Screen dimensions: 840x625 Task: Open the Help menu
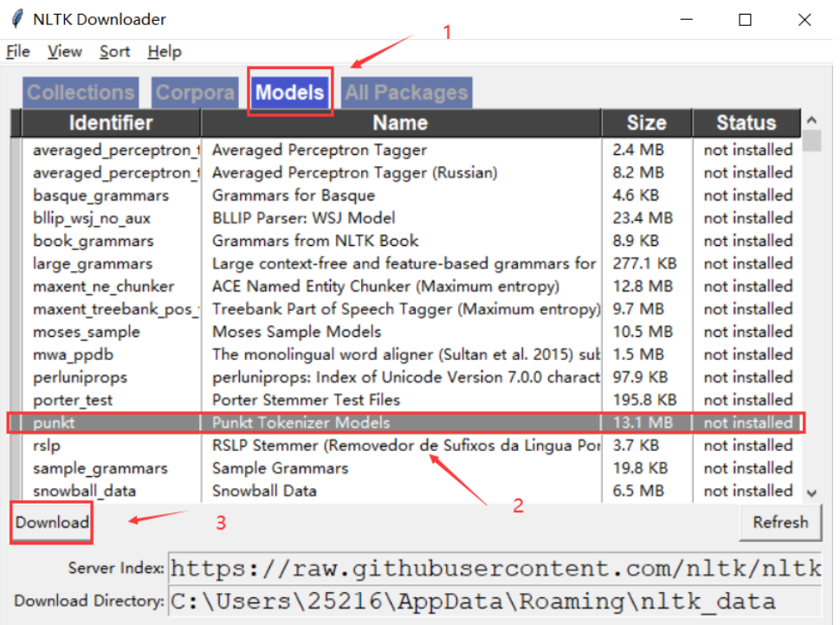(x=165, y=51)
